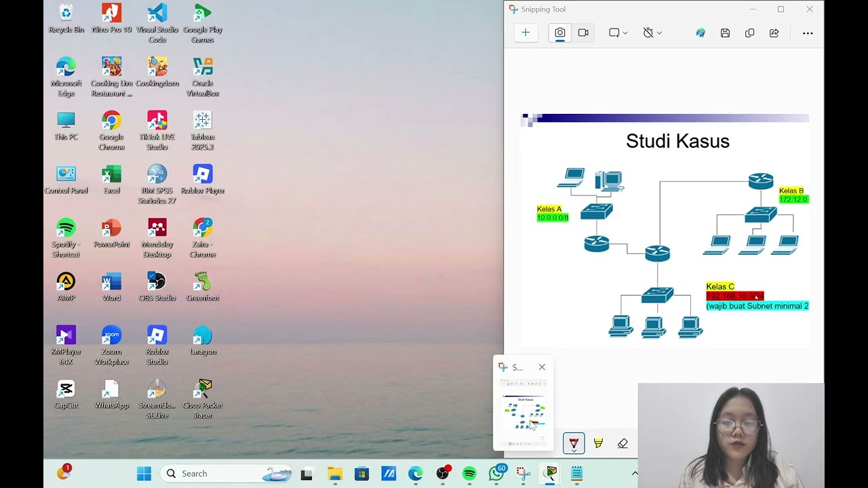
Task: Select the Google Chrome desktop icon
Action: [x=111, y=130]
